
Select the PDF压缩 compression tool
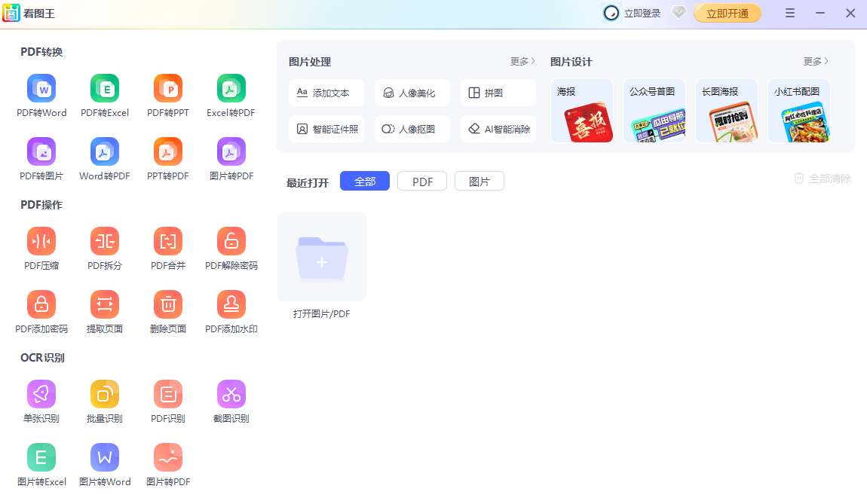pyautogui.click(x=41, y=247)
